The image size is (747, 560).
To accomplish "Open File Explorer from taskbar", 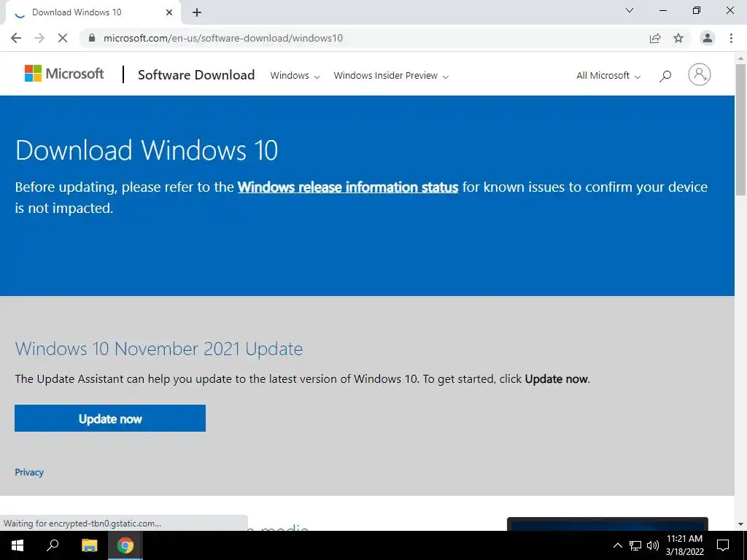I will (x=89, y=545).
